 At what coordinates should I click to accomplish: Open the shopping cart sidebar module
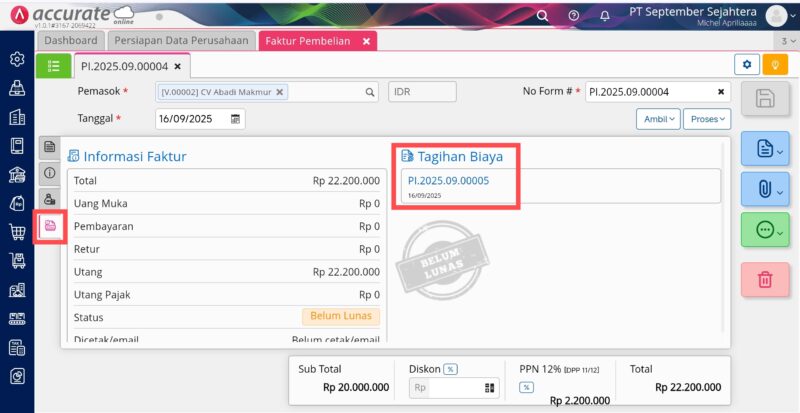tap(17, 232)
